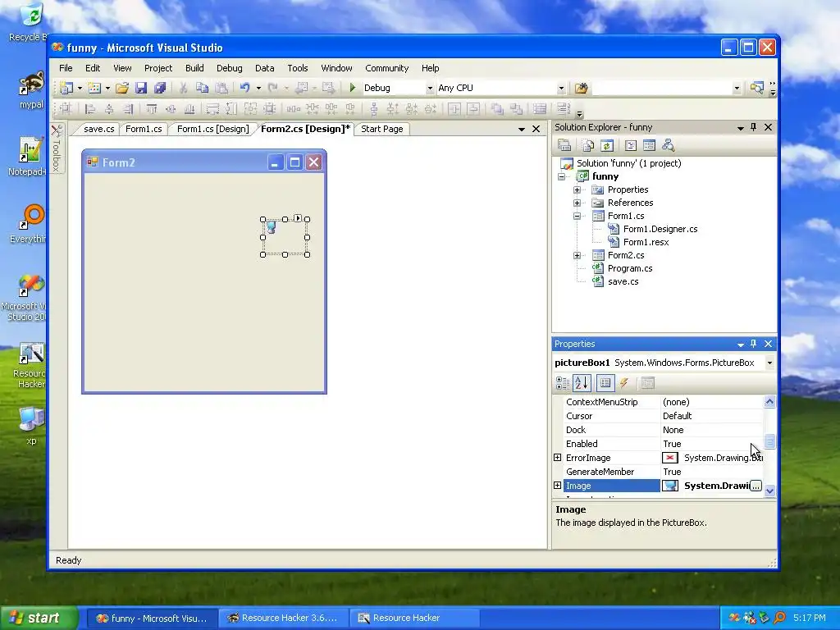840x630 pixels.
Task: Click the Properties panel scrollbar thumb
Action: (769, 441)
